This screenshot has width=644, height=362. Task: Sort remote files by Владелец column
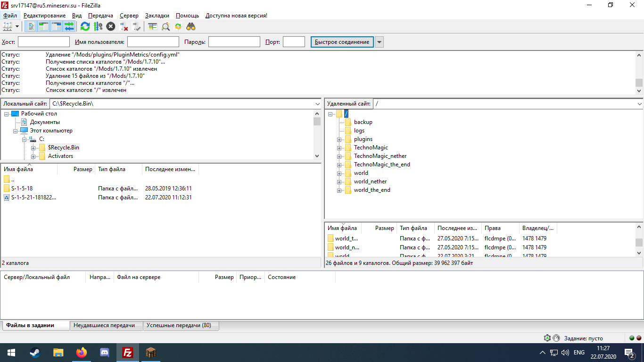tap(538, 228)
